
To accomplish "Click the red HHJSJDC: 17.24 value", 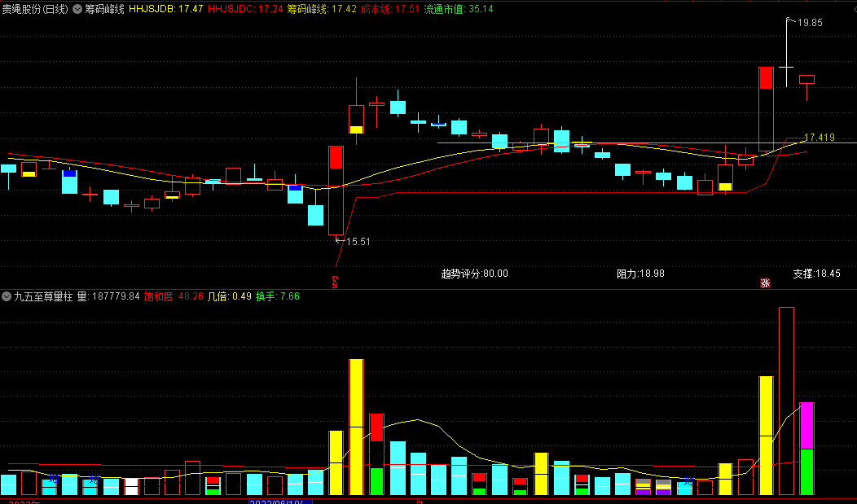I will click(x=245, y=9).
